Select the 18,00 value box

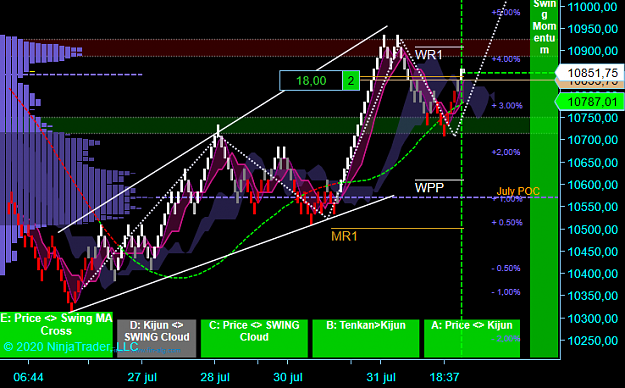point(311,81)
